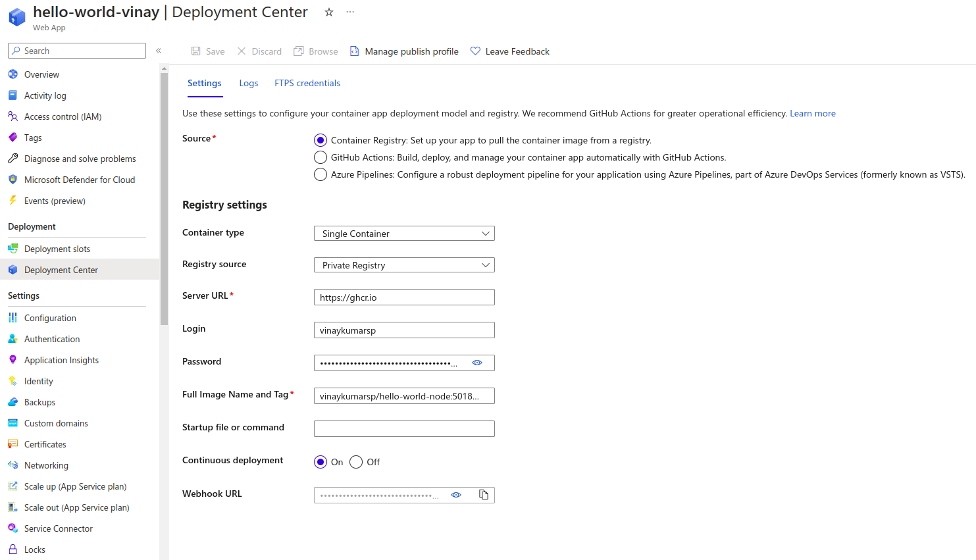Select GitHub Actions as source

[x=321, y=157]
